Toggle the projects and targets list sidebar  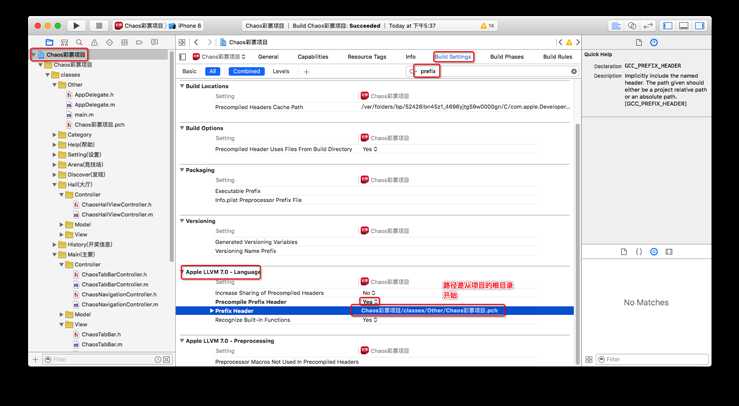click(x=183, y=57)
